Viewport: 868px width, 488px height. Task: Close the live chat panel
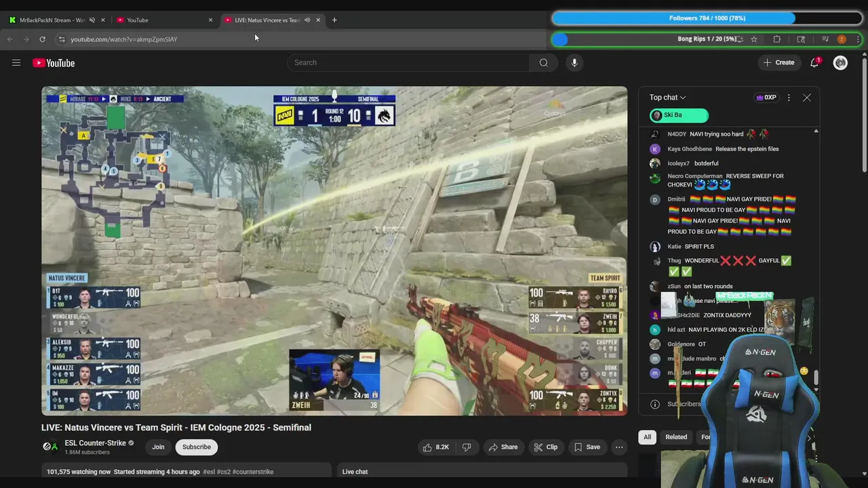[x=807, y=98]
